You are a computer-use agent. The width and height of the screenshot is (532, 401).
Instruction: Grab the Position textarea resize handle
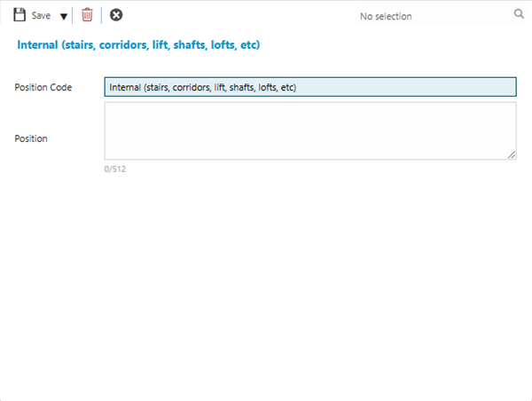tap(512, 154)
